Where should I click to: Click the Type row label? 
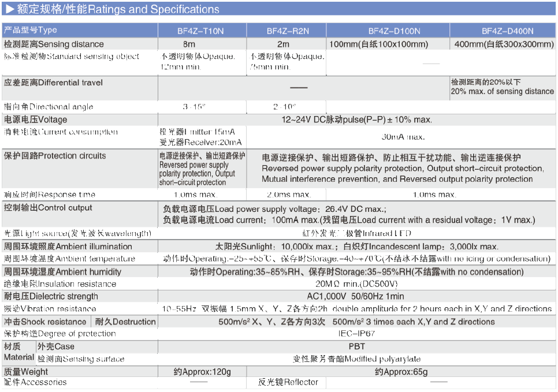(x=31, y=31)
